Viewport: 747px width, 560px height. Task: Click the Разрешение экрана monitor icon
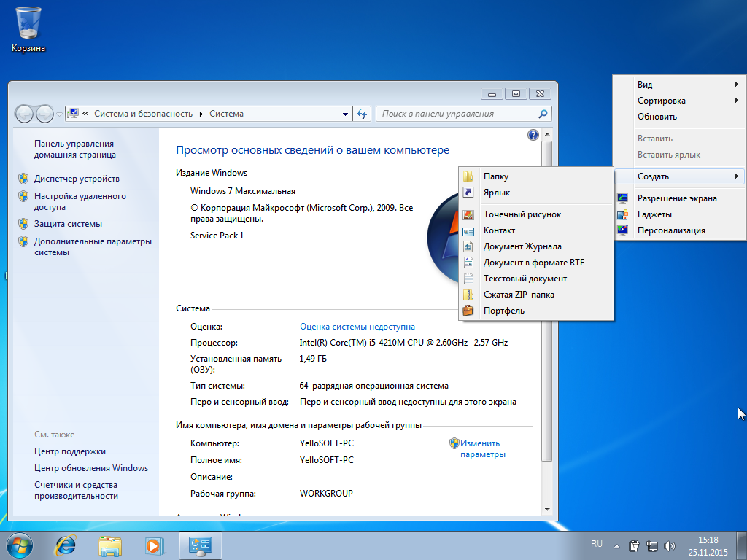click(x=622, y=198)
